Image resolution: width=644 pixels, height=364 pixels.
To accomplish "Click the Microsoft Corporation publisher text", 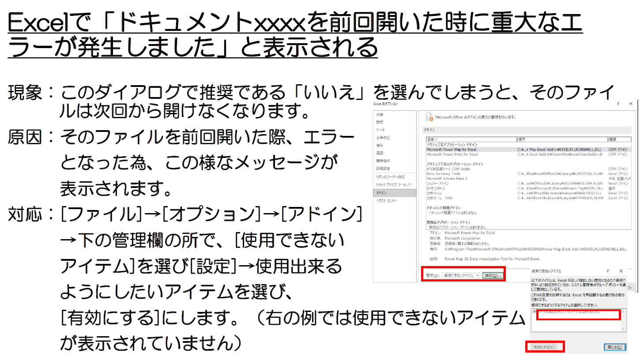I will pyautogui.click(x=462, y=238).
